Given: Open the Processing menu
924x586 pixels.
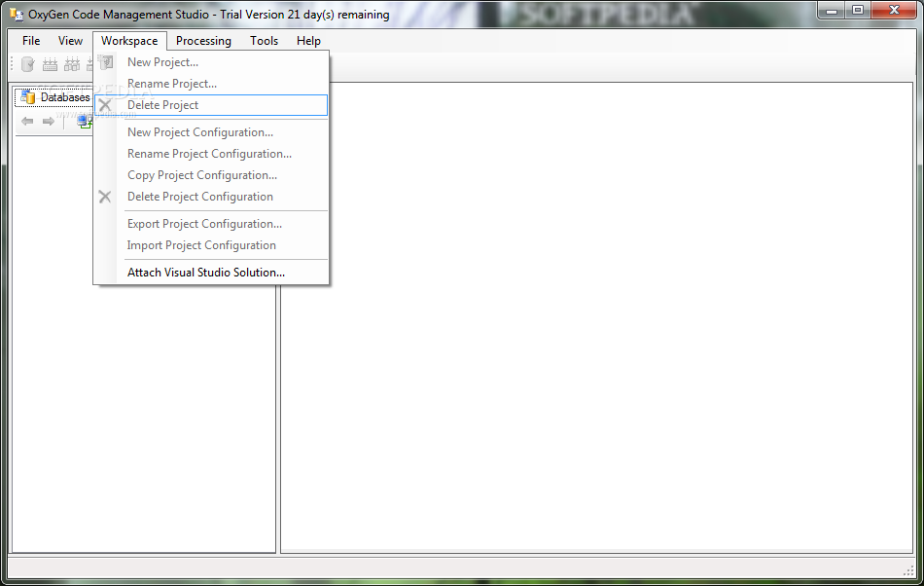Looking at the screenshot, I should coord(203,41).
